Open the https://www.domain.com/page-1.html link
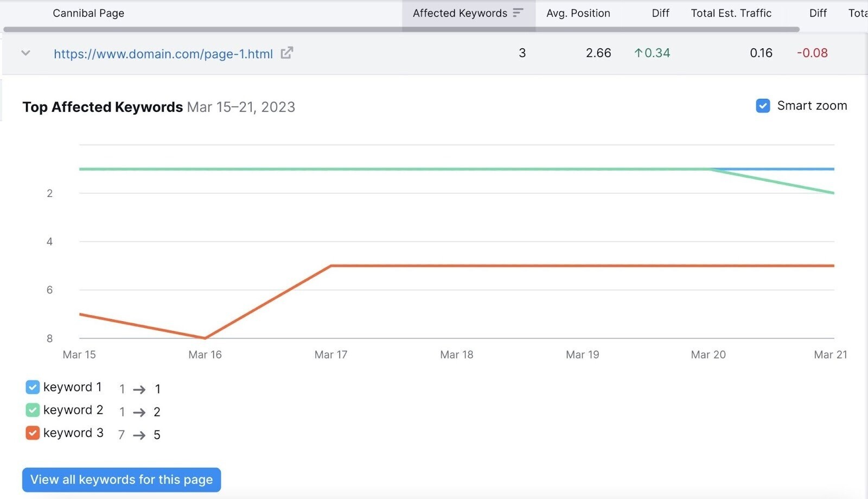The width and height of the screenshot is (868, 499). pos(163,53)
